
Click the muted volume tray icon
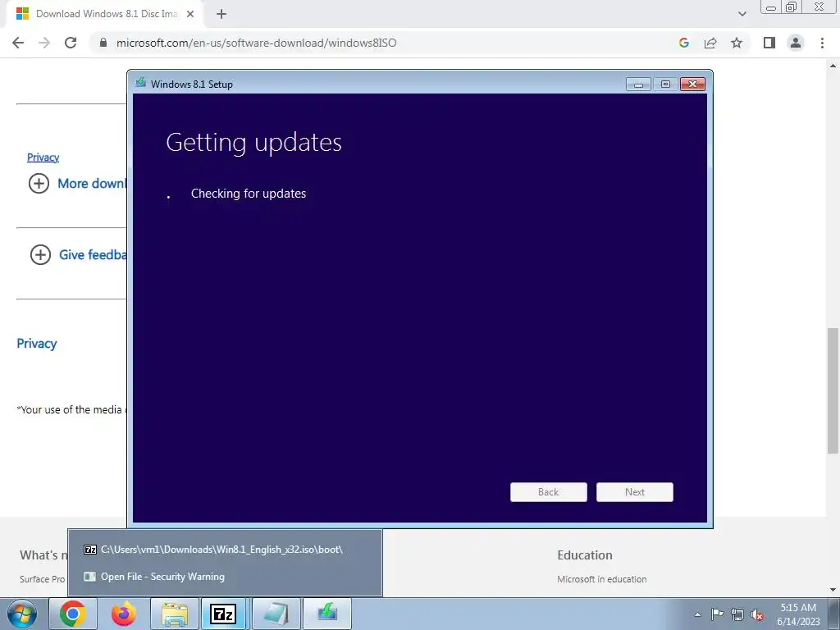(757, 614)
